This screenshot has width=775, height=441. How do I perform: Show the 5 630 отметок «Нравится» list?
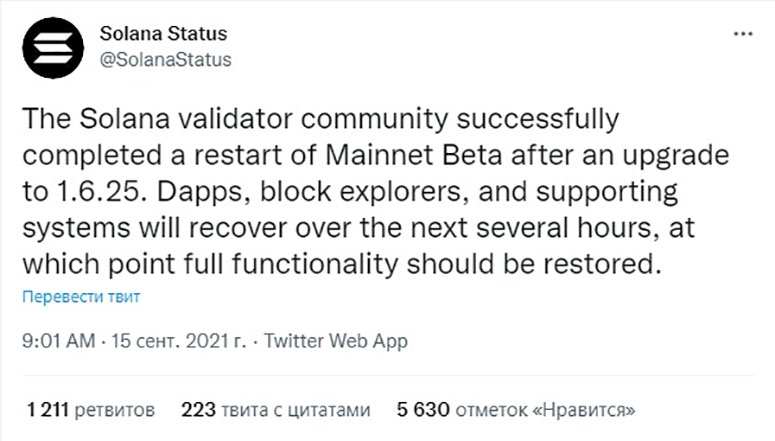coord(516,410)
